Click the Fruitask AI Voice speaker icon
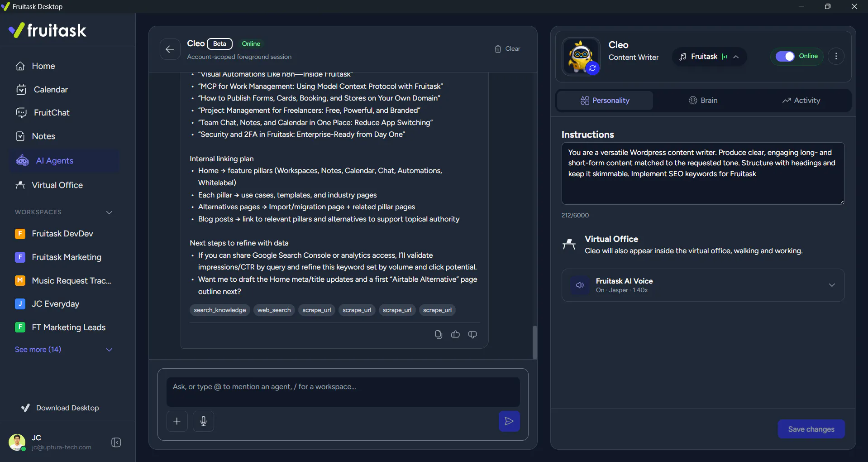 (580, 285)
